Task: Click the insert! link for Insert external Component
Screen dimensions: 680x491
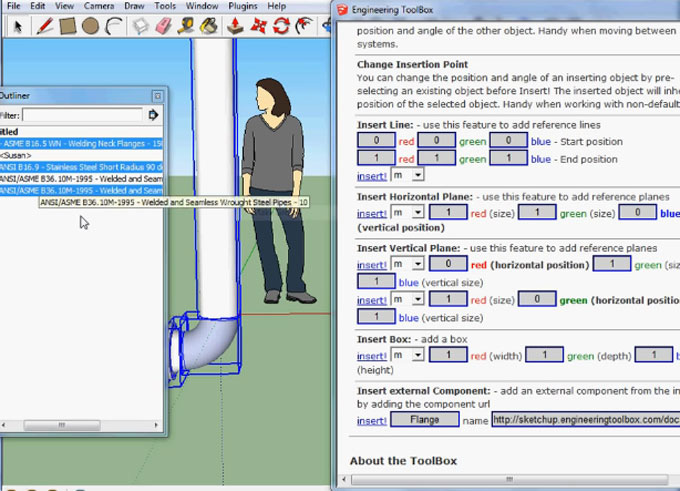Action: [372, 421]
